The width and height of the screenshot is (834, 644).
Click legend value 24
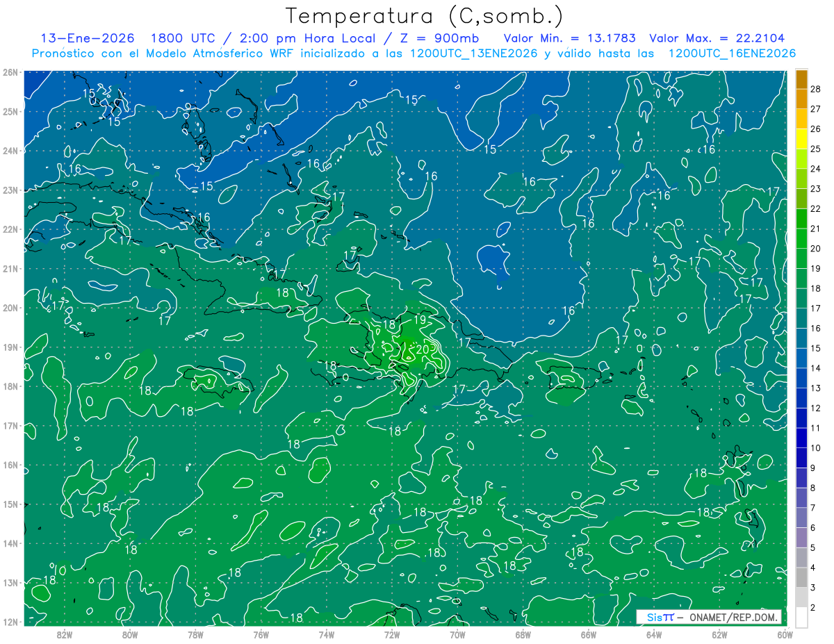815,169
